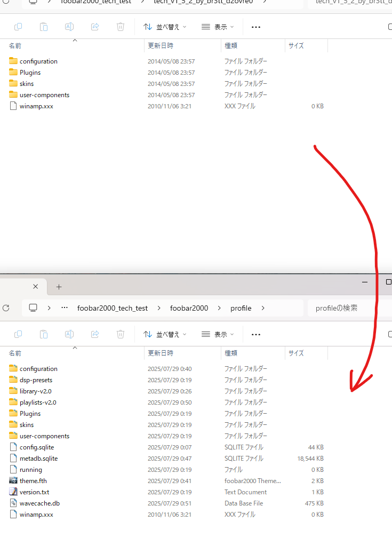Viewport: 392px width, 537px height.
Task: Sort by 種類 column in profile window
Action: (x=231, y=353)
